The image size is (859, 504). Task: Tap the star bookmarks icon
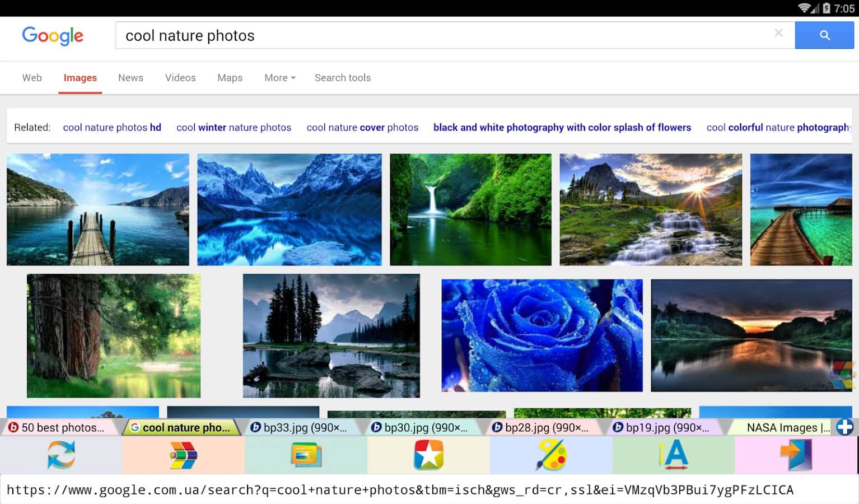428,455
